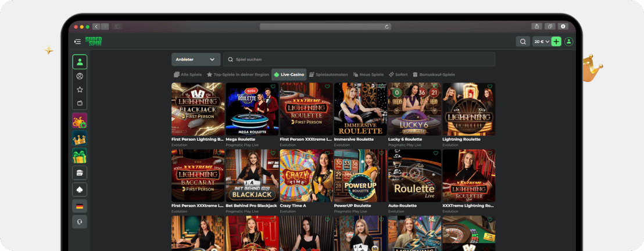Favorite First Person XXXtreme Lightning Roulette heart
644x251 pixels.
[x=327, y=87]
